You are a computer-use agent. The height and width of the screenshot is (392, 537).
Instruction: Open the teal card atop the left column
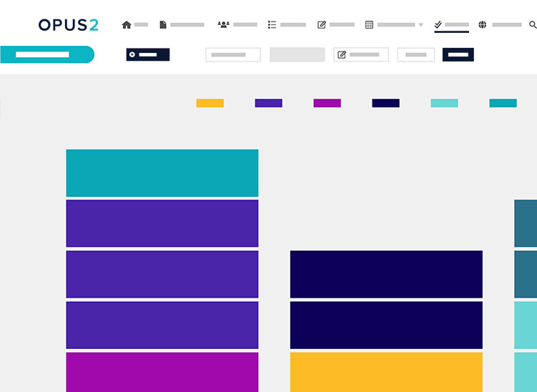162,173
